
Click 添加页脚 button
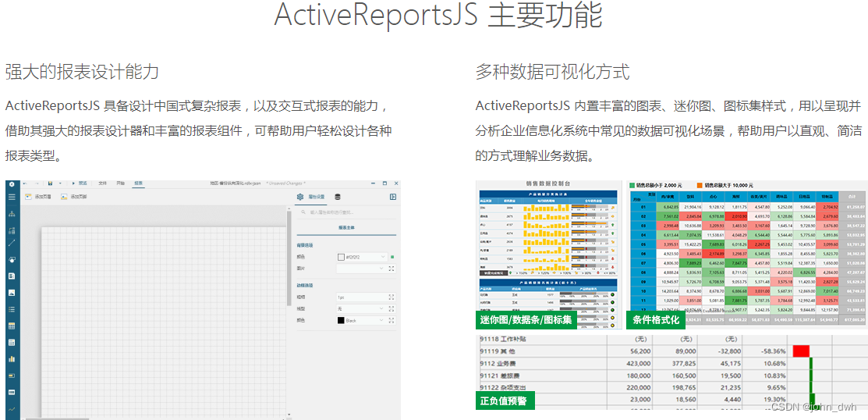73,197
